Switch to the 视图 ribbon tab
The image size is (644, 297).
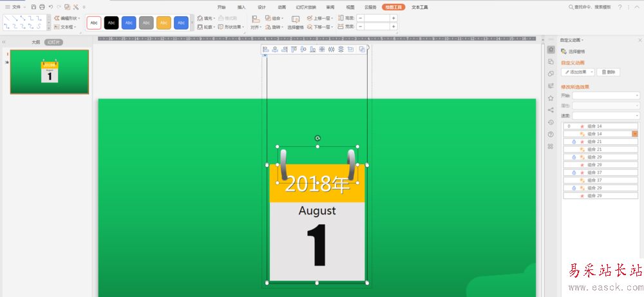350,7
